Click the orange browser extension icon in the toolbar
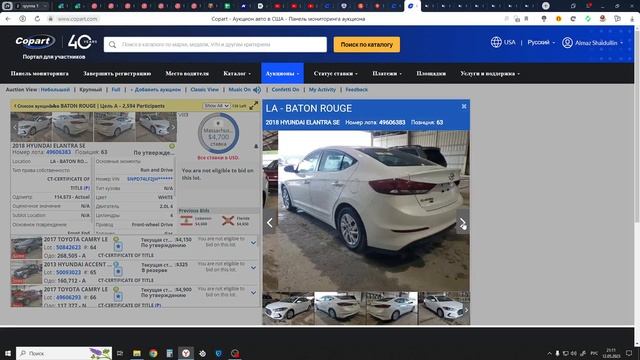 tap(558, 19)
